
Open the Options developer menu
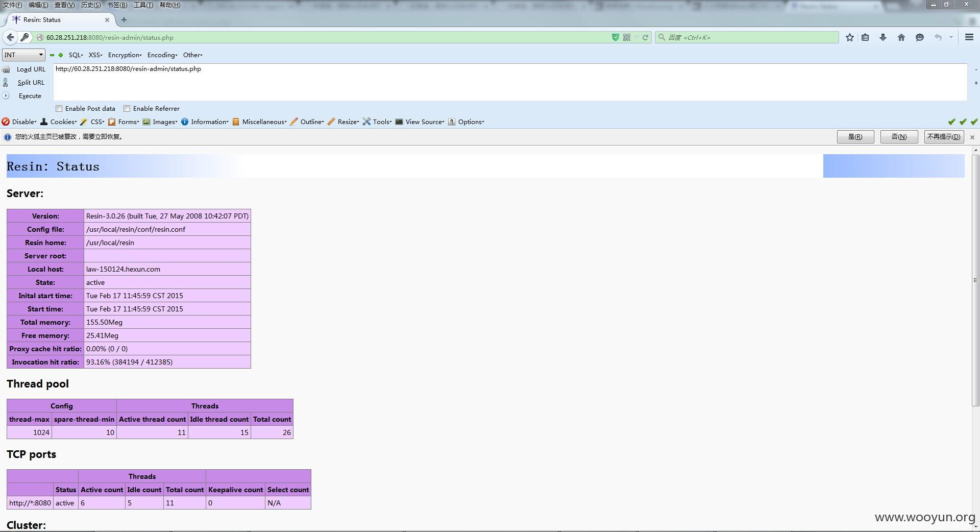point(466,122)
